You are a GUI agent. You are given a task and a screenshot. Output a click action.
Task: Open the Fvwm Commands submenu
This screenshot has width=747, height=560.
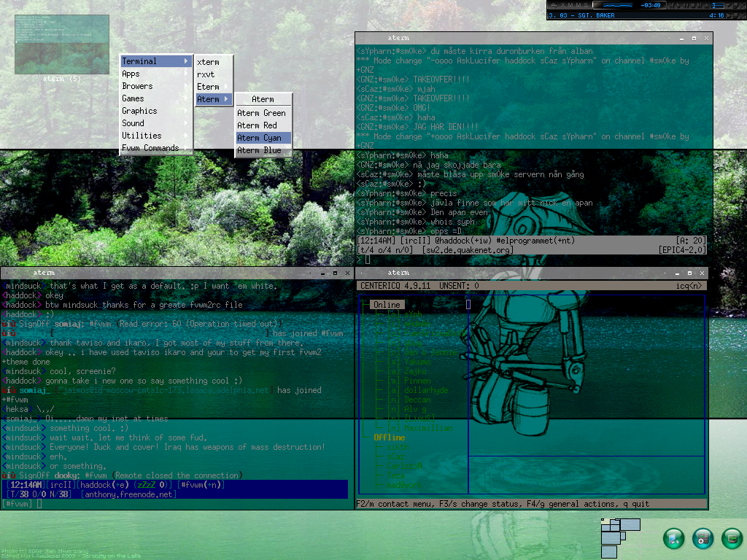coord(155,148)
